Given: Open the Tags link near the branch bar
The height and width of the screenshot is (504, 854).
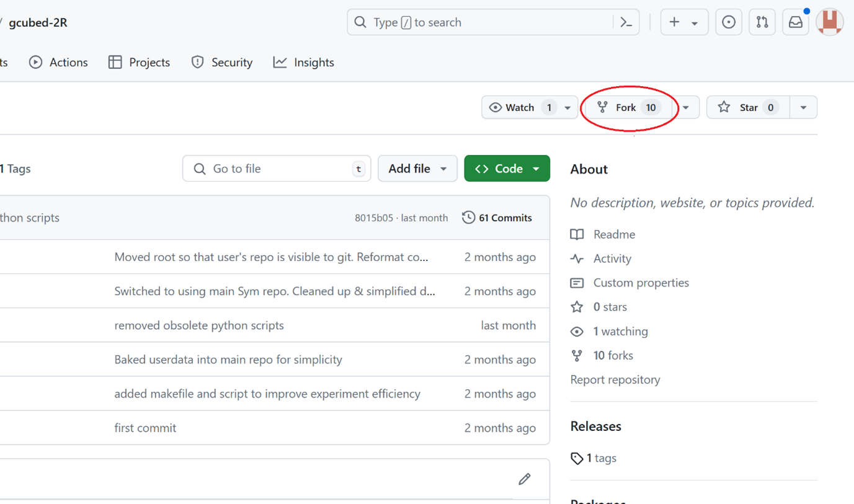Looking at the screenshot, I should 16,169.
